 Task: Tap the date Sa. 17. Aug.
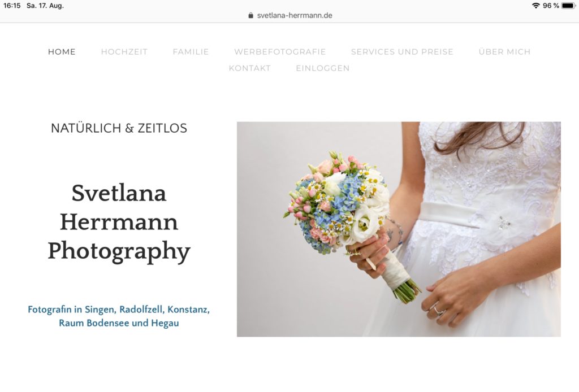click(45, 6)
